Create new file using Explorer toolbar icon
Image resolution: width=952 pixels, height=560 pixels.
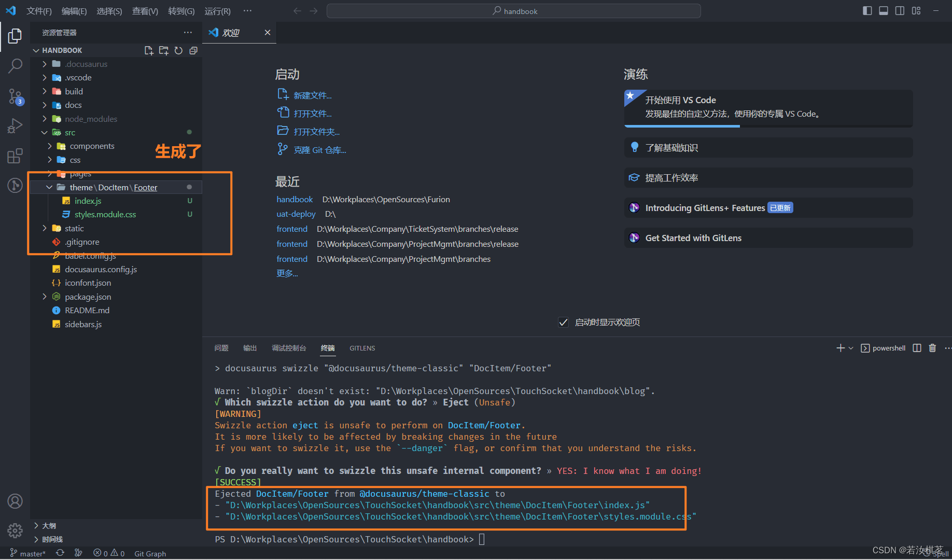tap(148, 50)
